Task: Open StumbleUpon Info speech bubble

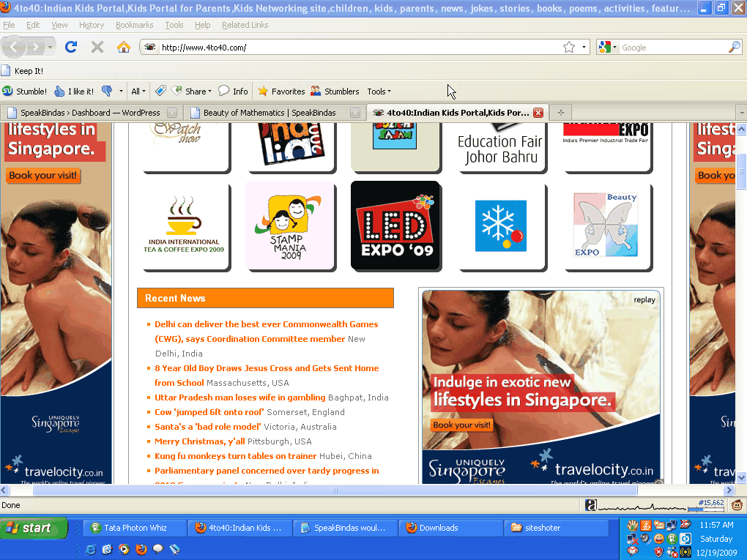Action: tap(233, 91)
